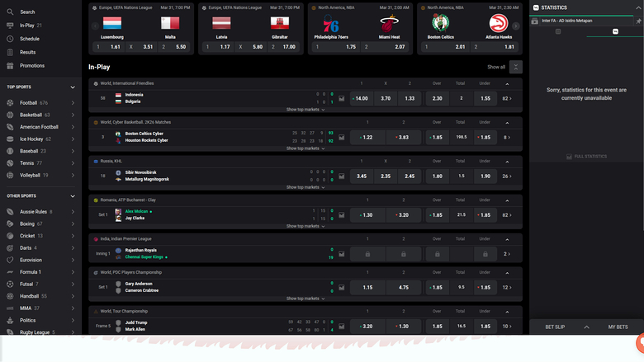The height and width of the screenshot is (362, 644).
Task: Bet on Gibraltar at 17.00
Action: [284, 47]
